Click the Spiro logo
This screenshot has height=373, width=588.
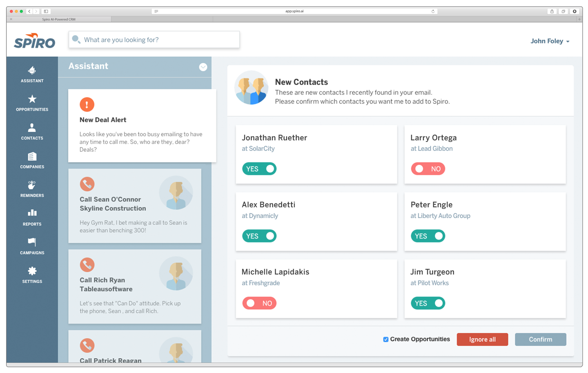point(34,41)
